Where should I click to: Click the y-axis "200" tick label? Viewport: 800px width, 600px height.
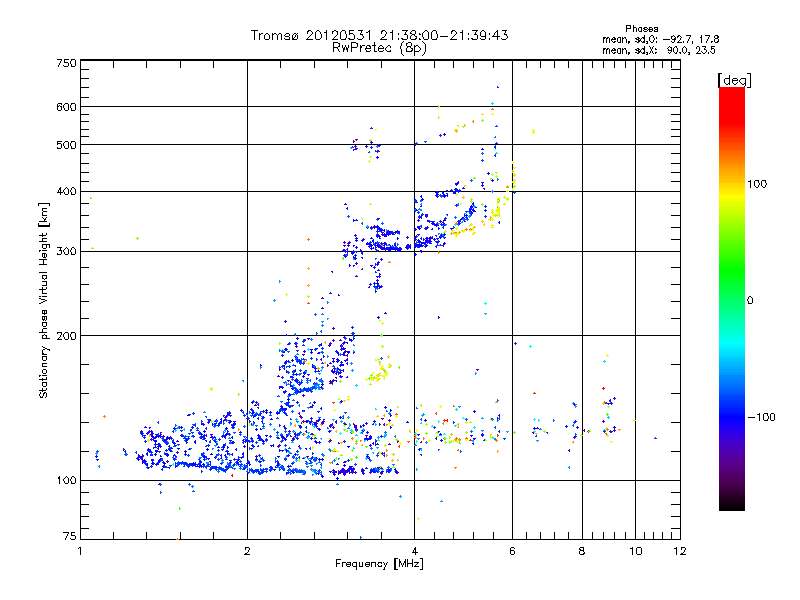[x=66, y=336]
